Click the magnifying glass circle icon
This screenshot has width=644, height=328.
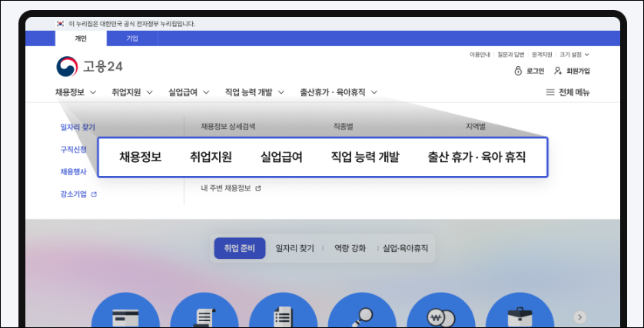tap(362, 310)
